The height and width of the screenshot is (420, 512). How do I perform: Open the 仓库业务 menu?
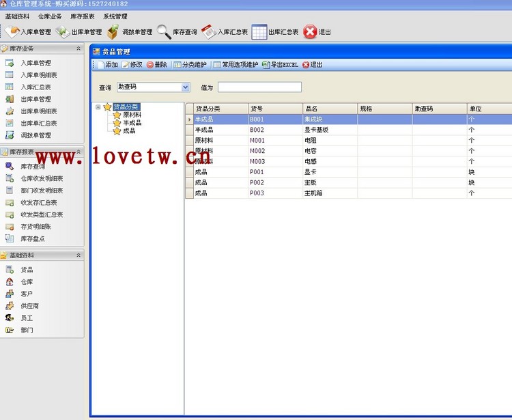tap(50, 16)
